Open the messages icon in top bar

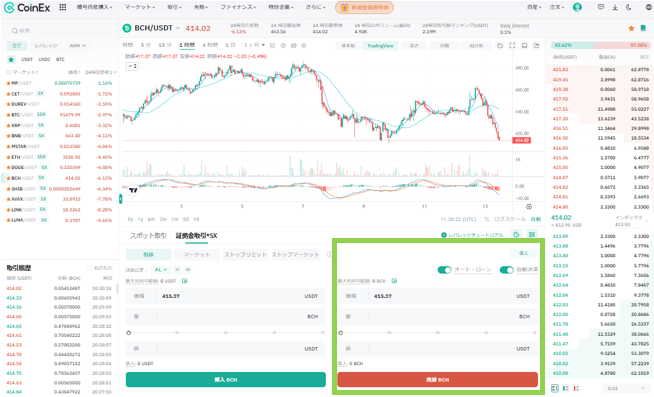pyautogui.click(x=601, y=7)
